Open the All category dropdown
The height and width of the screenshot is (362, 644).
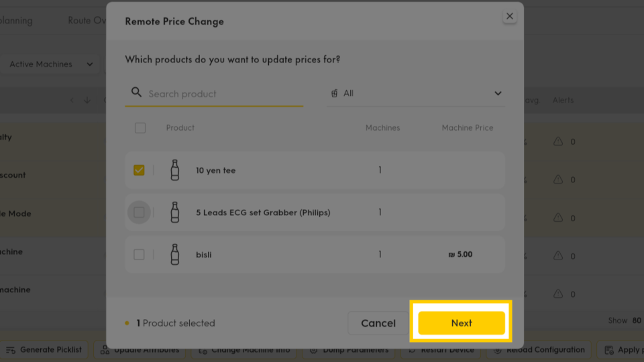(x=416, y=94)
